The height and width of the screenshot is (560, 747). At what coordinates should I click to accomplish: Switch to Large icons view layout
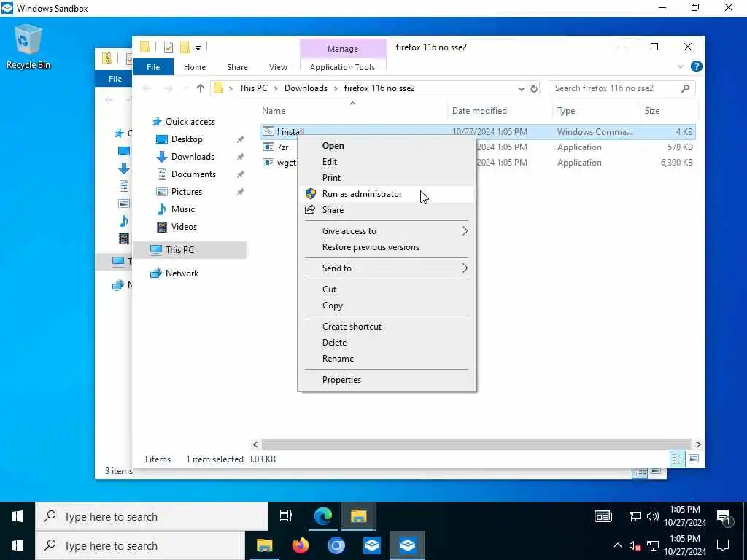[x=694, y=459]
